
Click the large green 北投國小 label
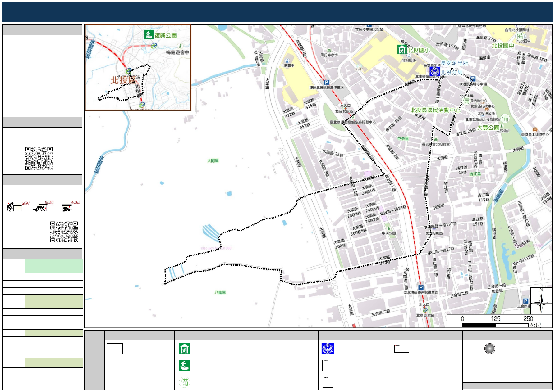[x=419, y=50]
